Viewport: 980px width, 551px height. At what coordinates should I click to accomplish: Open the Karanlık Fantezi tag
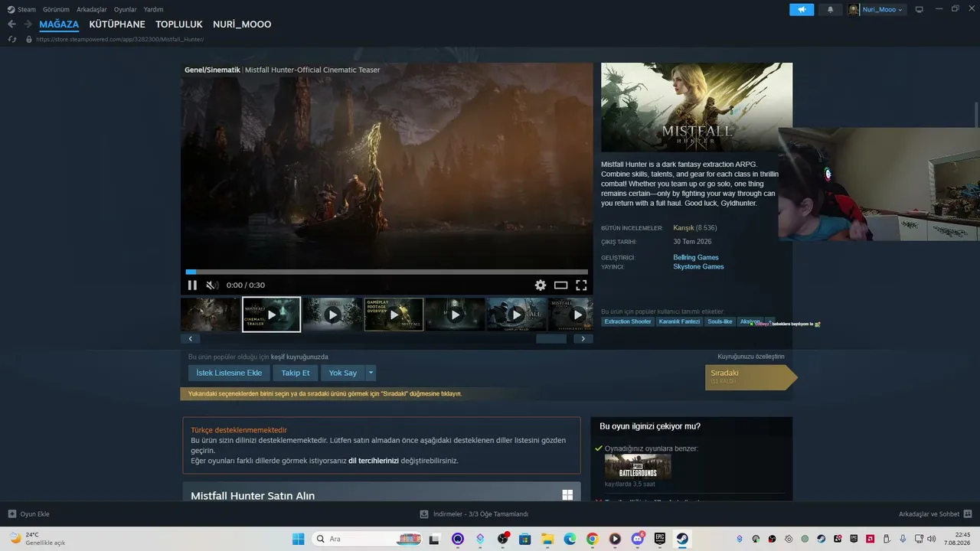point(680,321)
